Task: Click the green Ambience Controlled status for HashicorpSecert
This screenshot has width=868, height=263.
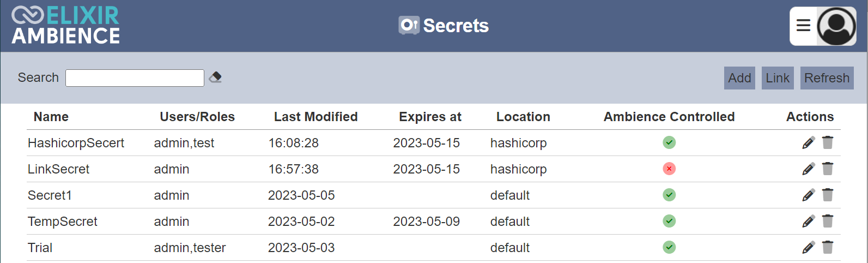Action: tap(669, 142)
